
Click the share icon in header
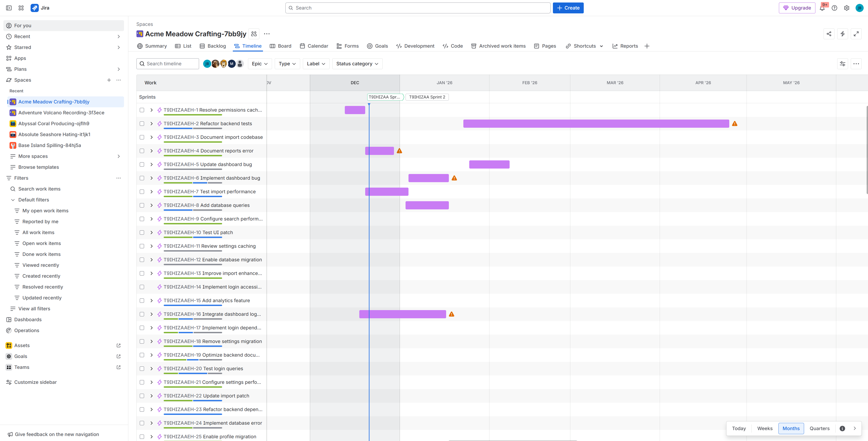(829, 34)
